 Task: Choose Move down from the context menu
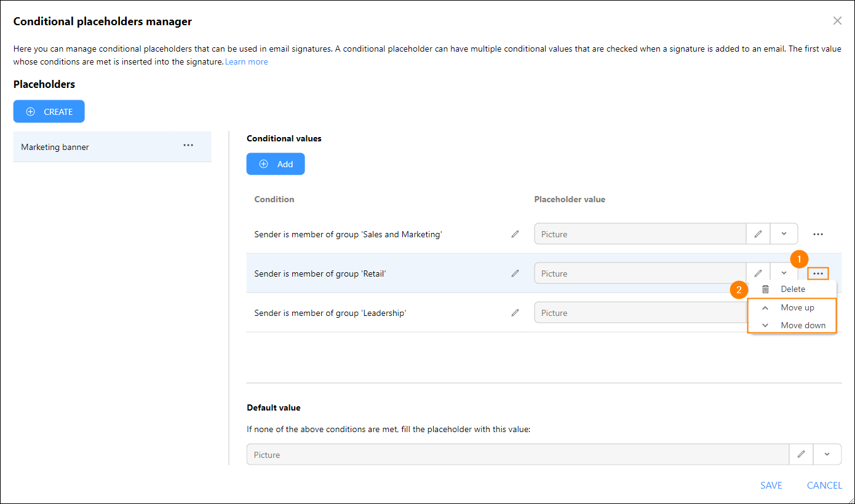click(792, 325)
